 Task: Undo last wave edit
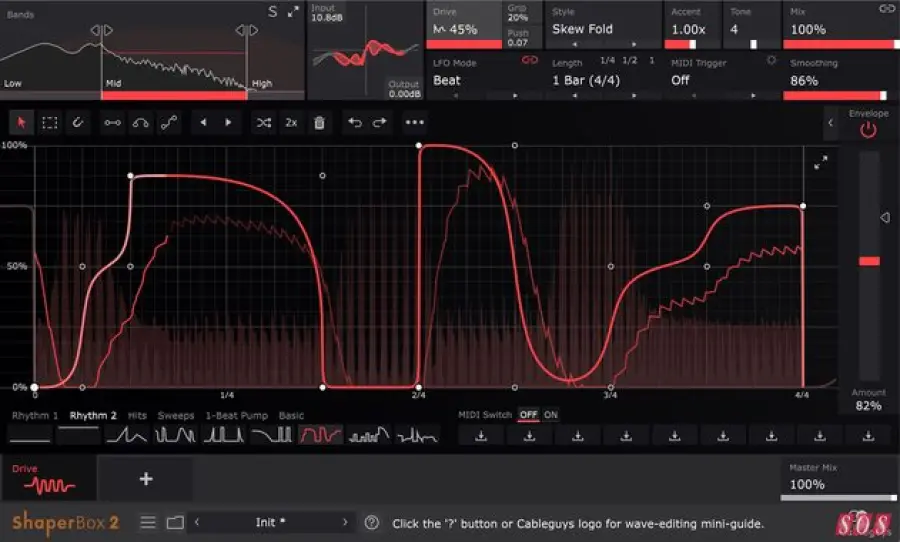pyautogui.click(x=355, y=122)
